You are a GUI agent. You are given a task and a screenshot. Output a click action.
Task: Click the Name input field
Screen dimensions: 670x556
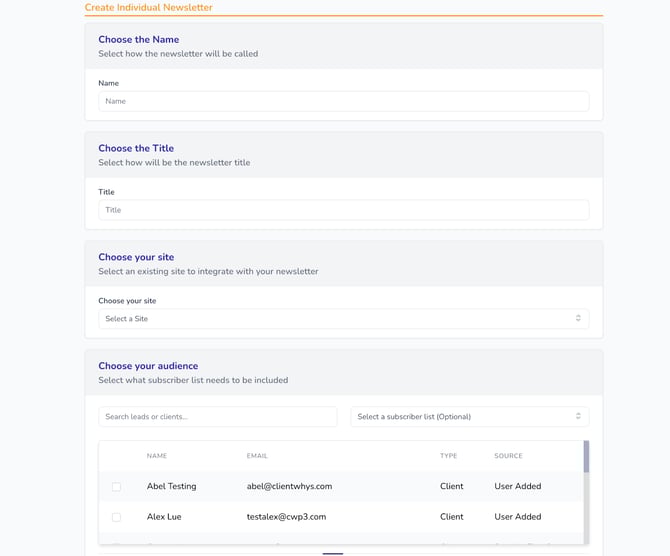(343, 101)
